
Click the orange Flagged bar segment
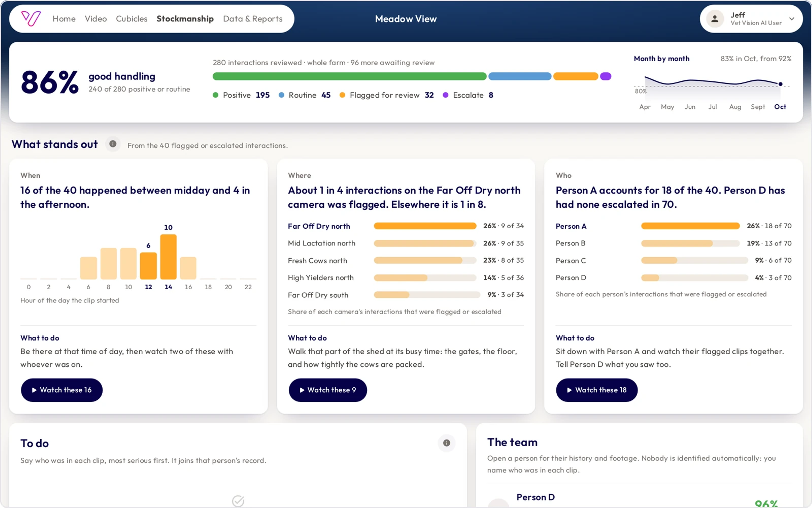575,76
